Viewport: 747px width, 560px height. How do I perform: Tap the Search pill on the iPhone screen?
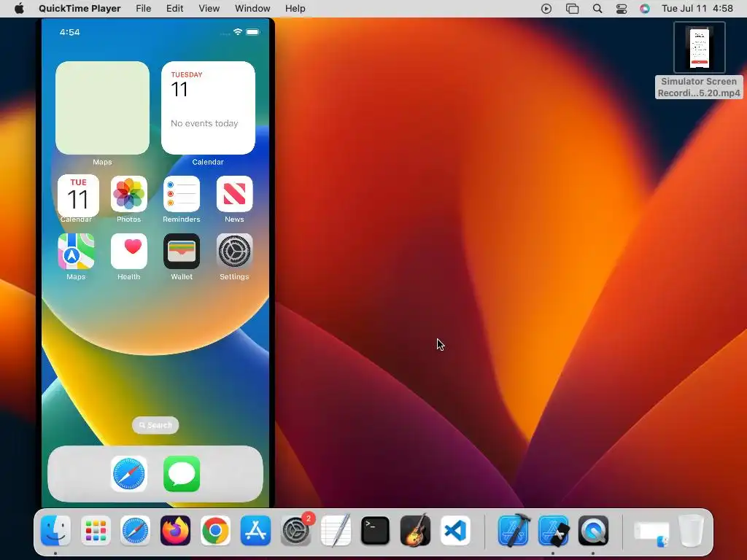(x=155, y=425)
